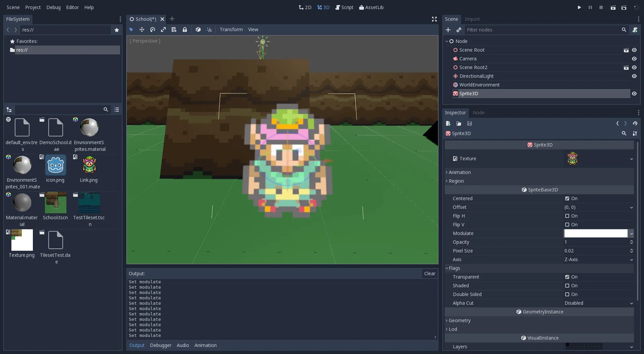The width and height of the screenshot is (644, 354).
Task: Hide the Camera node visibility
Action: [x=634, y=59]
